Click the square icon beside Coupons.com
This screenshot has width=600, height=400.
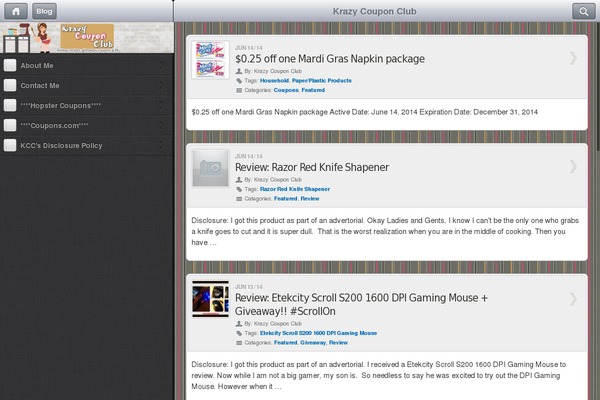[x=10, y=125]
